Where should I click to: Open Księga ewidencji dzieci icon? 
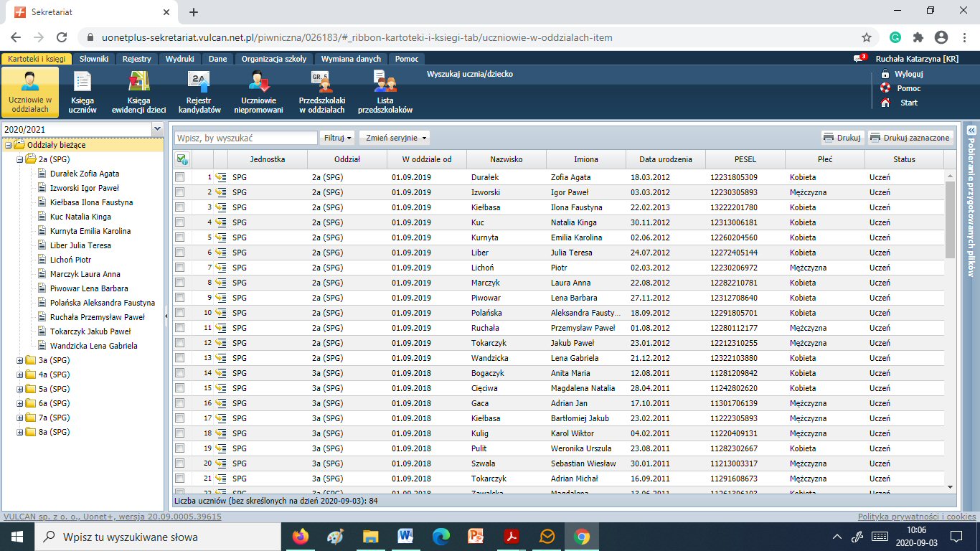(x=138, y=83)
